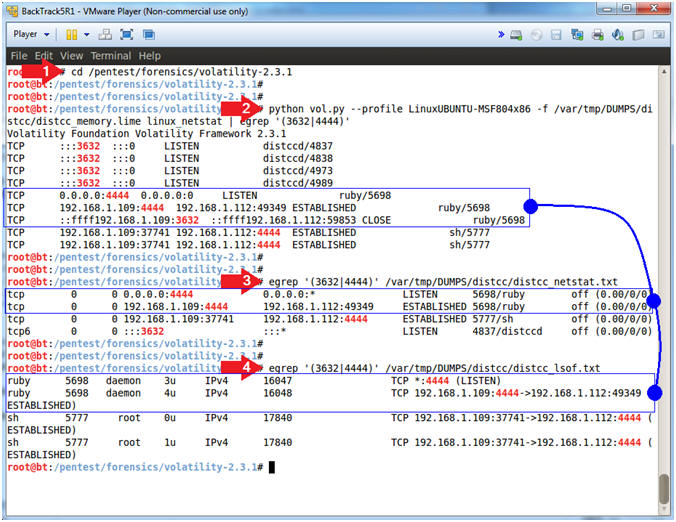Click the VMware Player title bar icon
The width and height of the screenshot is (676, 522).
(13, 10)
